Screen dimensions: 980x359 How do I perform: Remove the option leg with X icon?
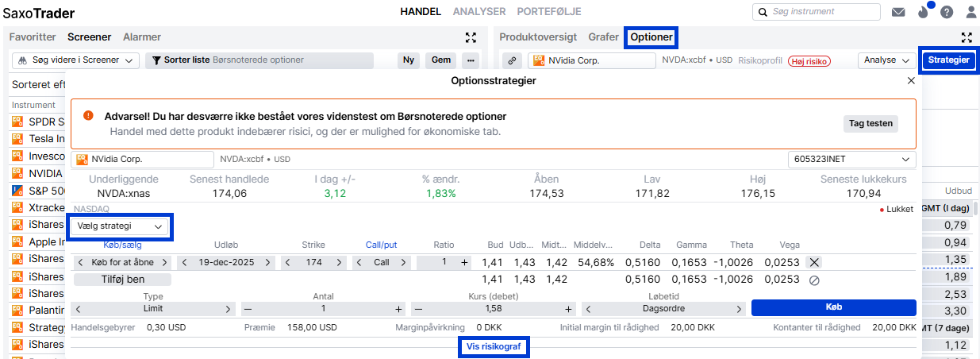(x=814, y=262)
